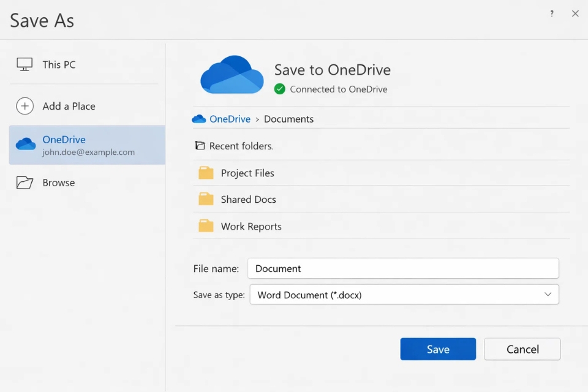Click the Browse folder icon
This screenshot has width=588, height=392.
(x=25, y=183)
